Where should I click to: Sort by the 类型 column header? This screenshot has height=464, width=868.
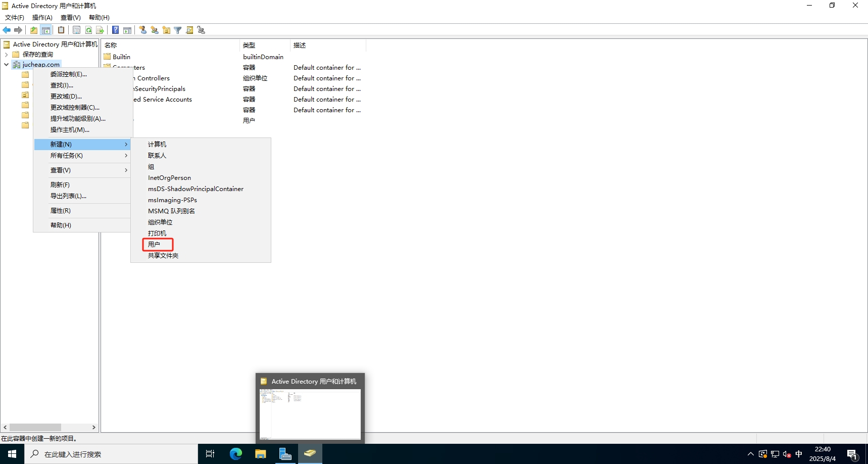[265, 45]
